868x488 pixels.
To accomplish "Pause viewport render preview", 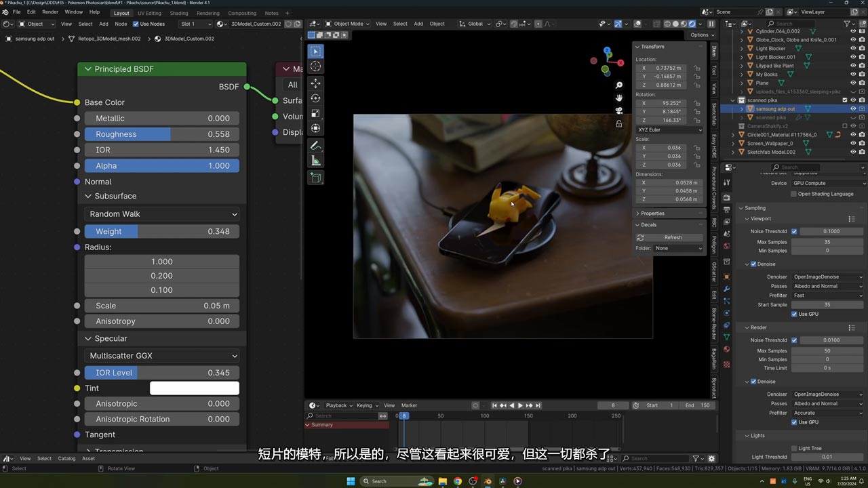I will 711,24.
